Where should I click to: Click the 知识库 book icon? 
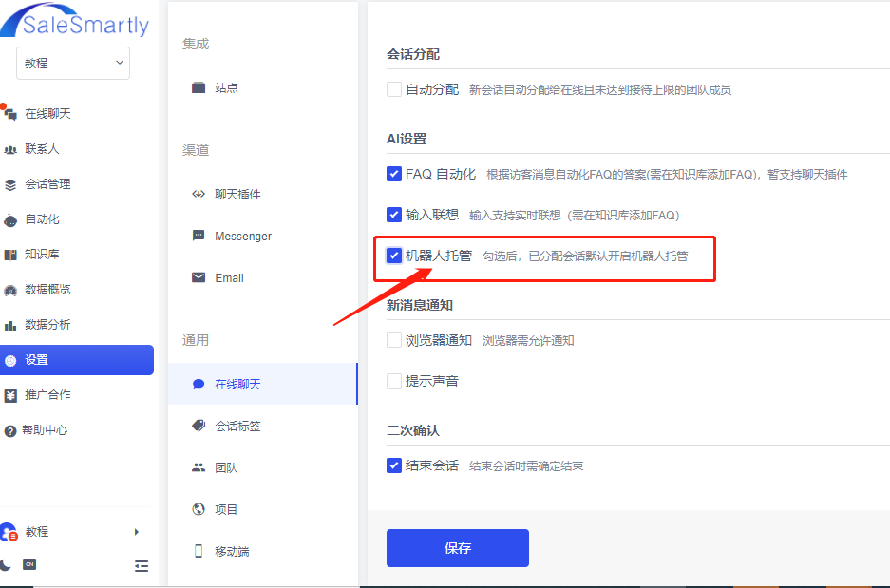click(x=10, y=255)
